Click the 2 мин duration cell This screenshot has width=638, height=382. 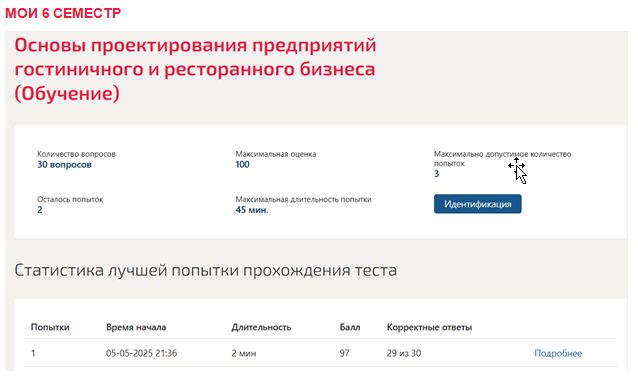244,353
